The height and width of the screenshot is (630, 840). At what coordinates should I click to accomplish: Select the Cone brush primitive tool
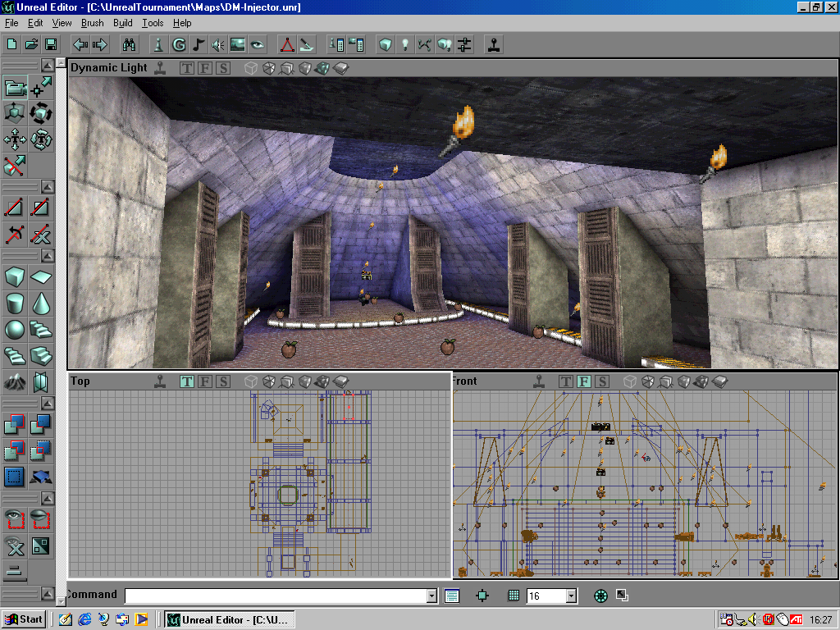pos(41,302)
